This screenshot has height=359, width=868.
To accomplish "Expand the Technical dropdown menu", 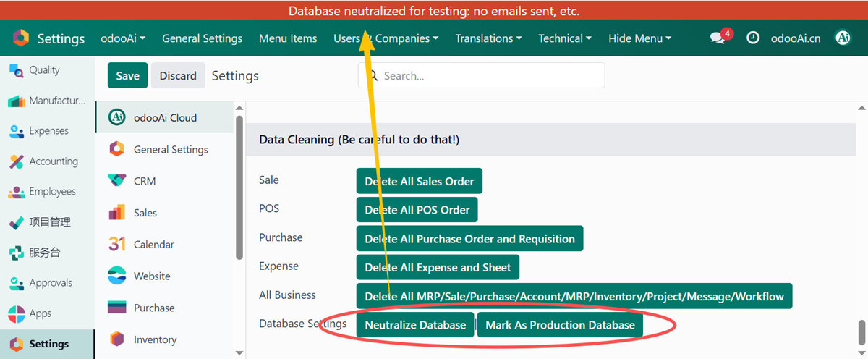I will tap(565, 38).
